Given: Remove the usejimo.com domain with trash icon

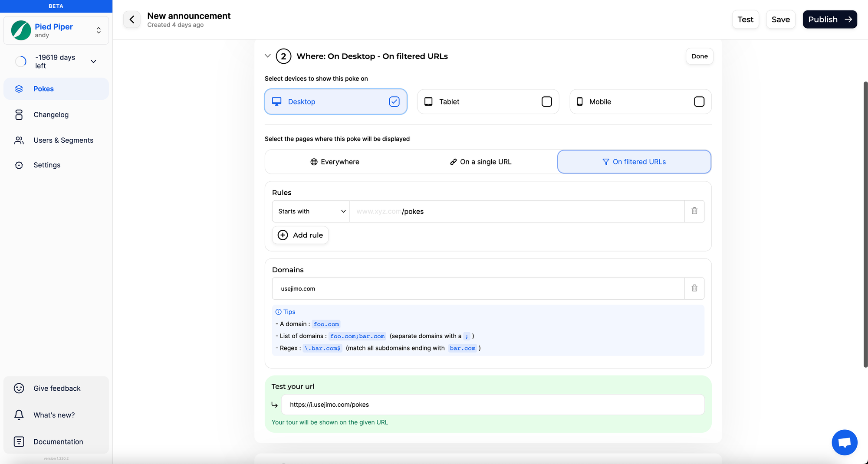Looking at the screenshot, I should 694,288.
